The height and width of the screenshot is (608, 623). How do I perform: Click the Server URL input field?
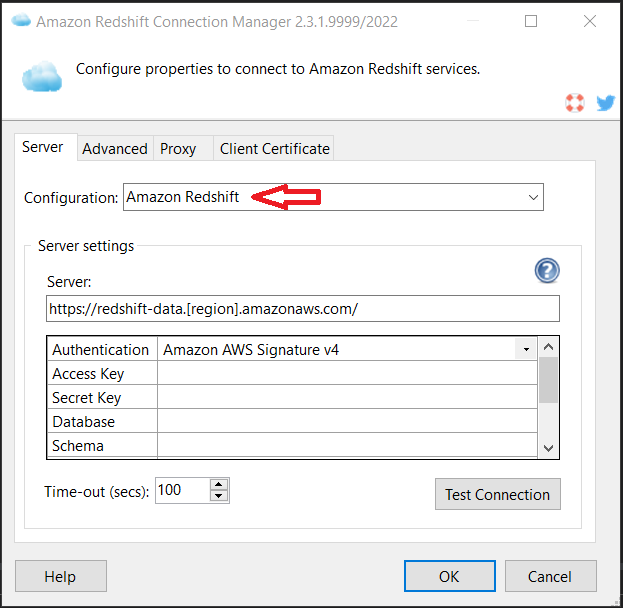coord(303,308)
